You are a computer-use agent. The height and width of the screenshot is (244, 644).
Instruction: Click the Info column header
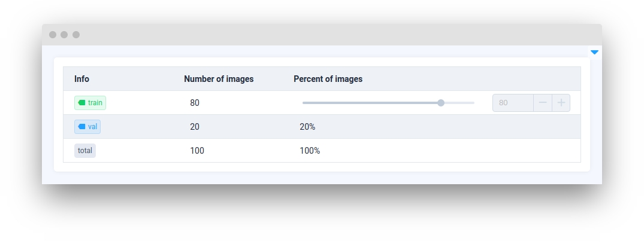tap(81, 79)
